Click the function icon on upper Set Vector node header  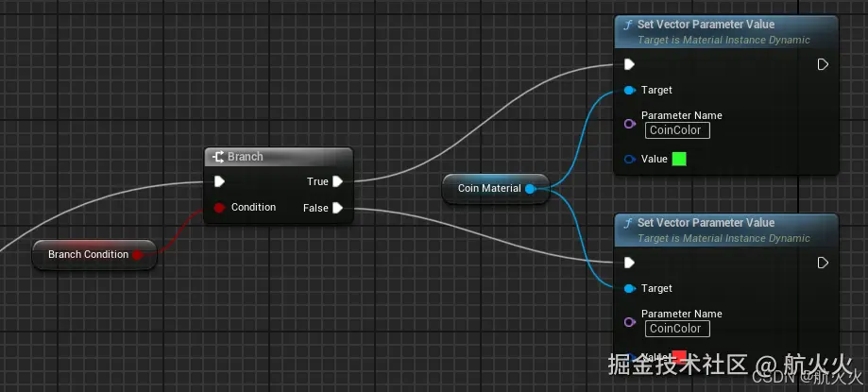tap(628, 25)
